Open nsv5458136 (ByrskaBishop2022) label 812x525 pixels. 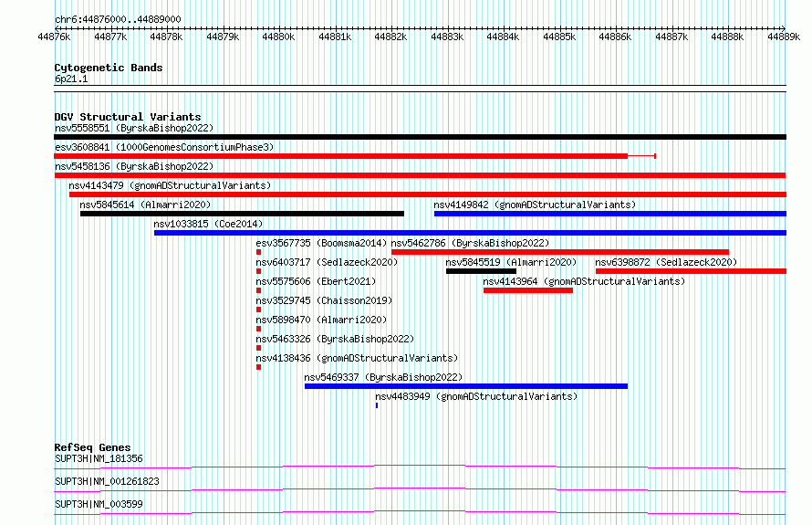click(134, 166)
